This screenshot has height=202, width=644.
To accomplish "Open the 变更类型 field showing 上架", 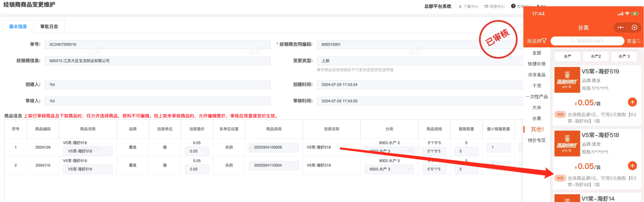I will click(420, 61).
